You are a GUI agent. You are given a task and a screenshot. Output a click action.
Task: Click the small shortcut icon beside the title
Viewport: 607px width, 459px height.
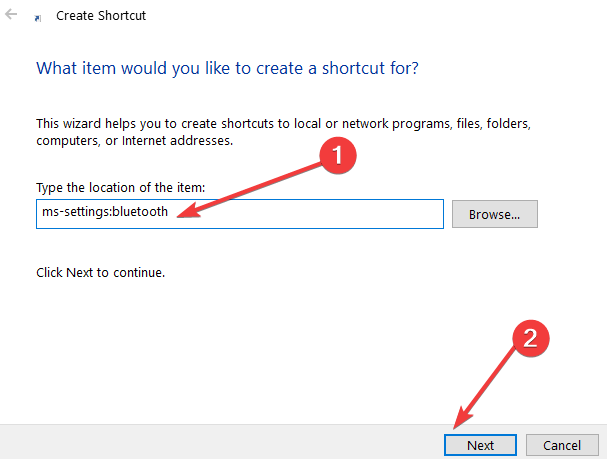pyautogui.click(x=38, y=17)
